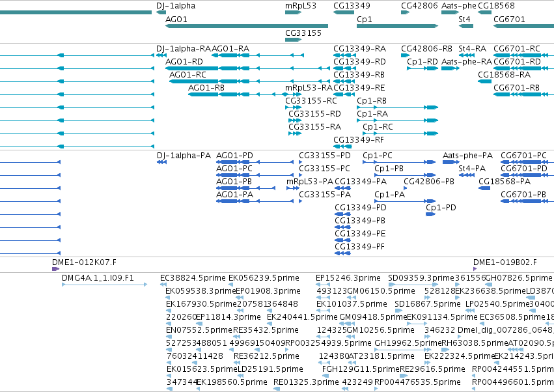554x392 pixels.
Task: Click the Cp1 gene label
Action: pyautogui.click(x=365, y=20)
